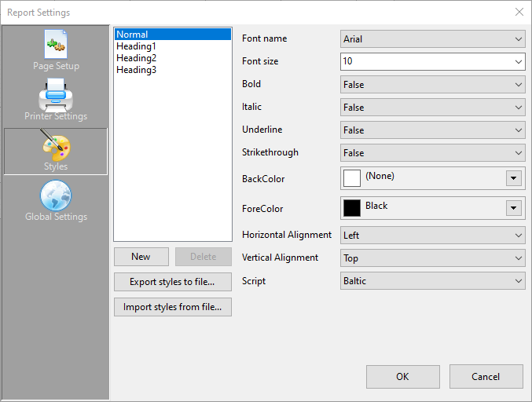The width and height of the screenshot is (532, 402).
Task: Close the Report Settings dialog
Action: (519, 13)
